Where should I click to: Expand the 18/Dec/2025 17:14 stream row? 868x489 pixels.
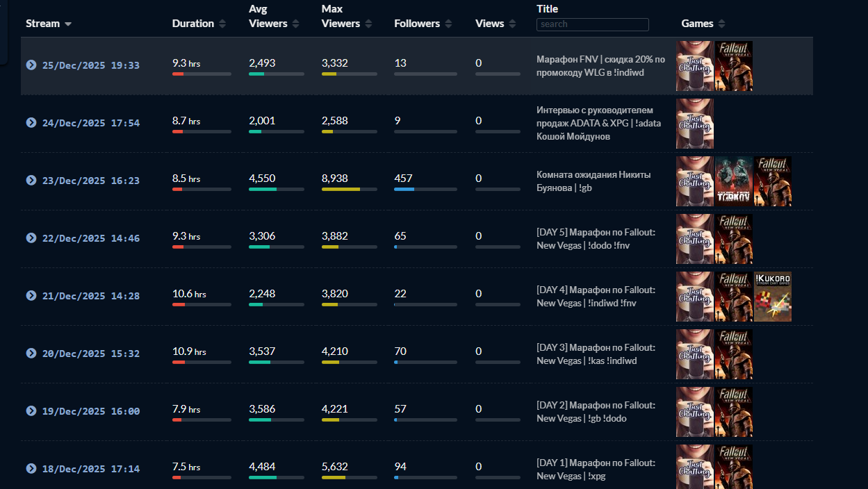(x=31, y=469)
